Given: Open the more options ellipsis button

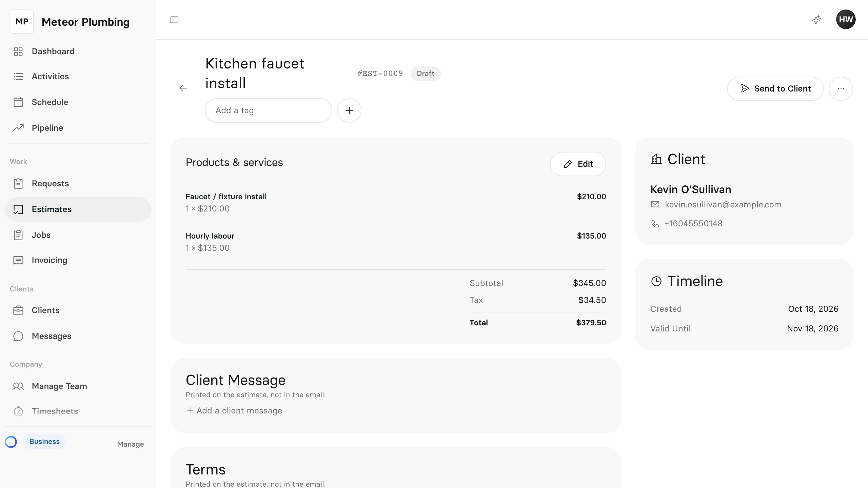Looking at the screenshot, I should click(x=841, y=89).
